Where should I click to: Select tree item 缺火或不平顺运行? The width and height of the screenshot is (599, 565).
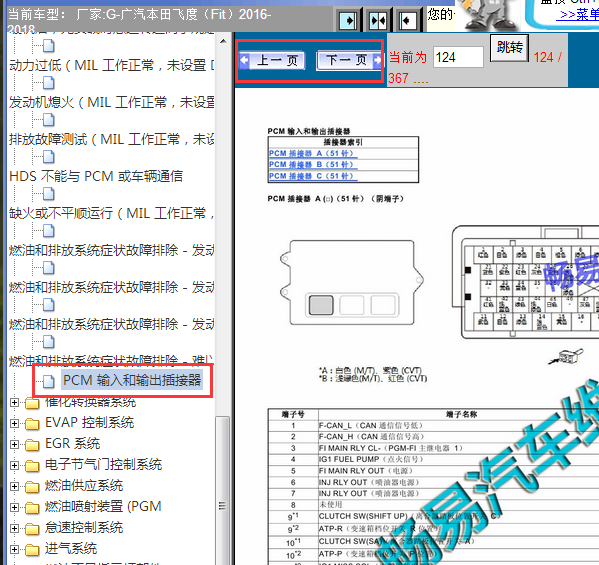[x=111, y=213]
